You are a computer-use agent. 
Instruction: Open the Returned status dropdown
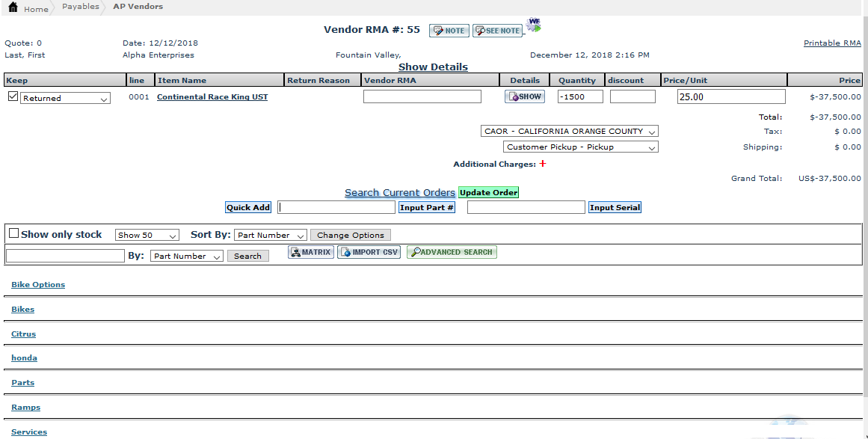[65, 98]
